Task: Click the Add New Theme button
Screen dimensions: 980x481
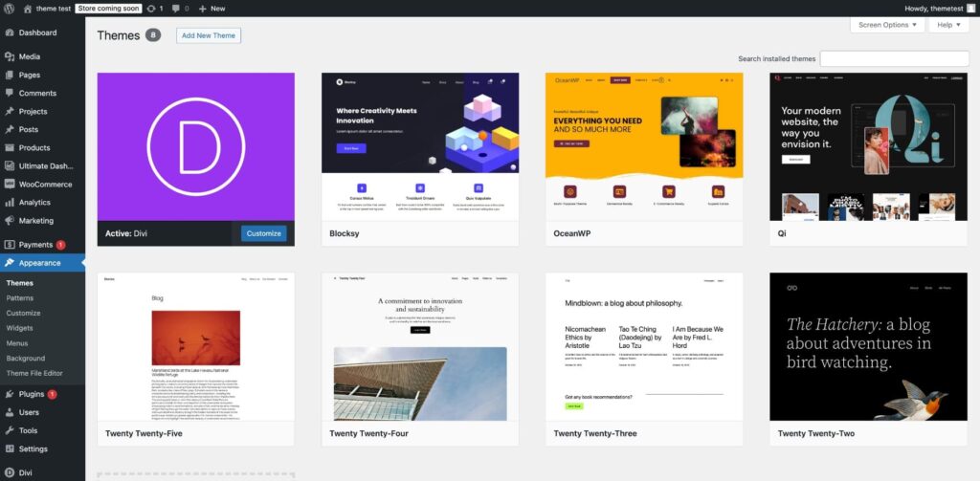Action: point(208,35)
